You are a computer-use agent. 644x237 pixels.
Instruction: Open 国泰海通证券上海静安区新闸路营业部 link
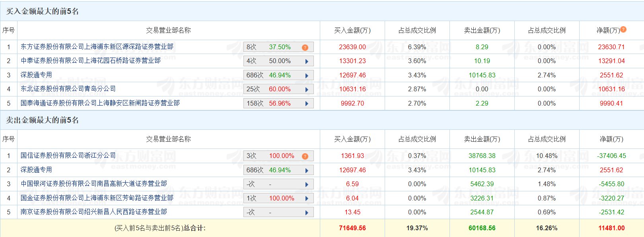click(100, 103)
